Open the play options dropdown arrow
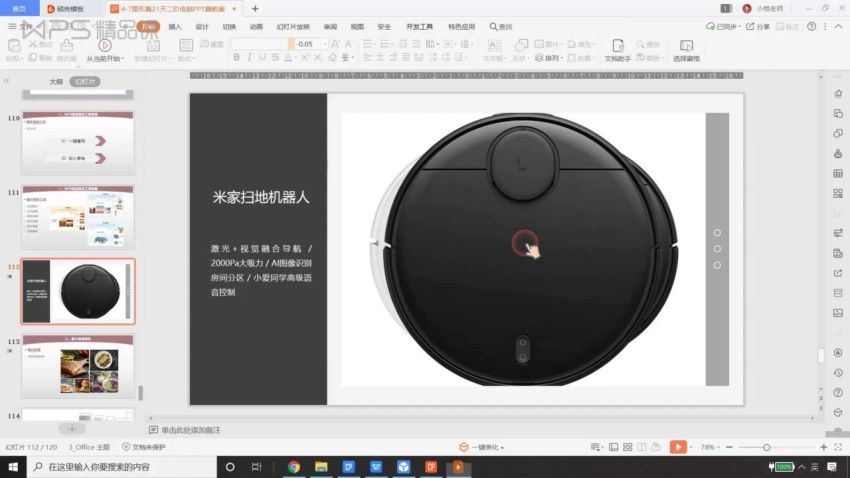This screenshot has height=478, width=850. pos(691,447)
